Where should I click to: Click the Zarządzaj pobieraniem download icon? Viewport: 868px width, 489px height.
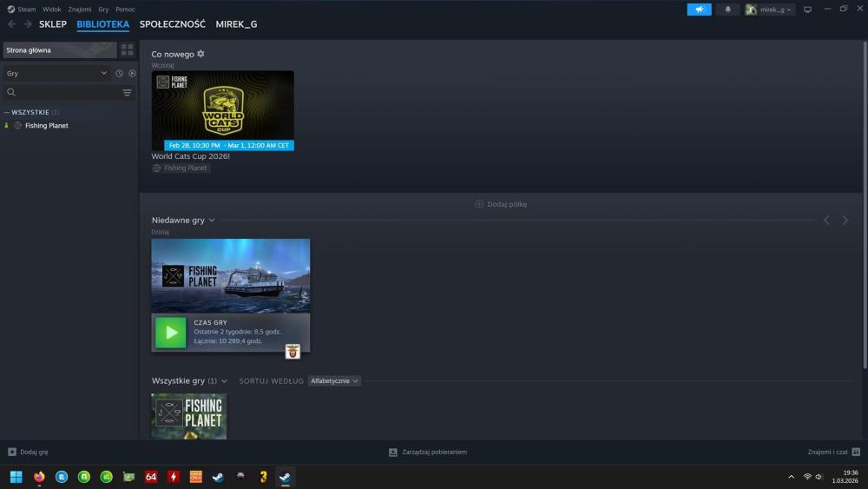[393, 453]
